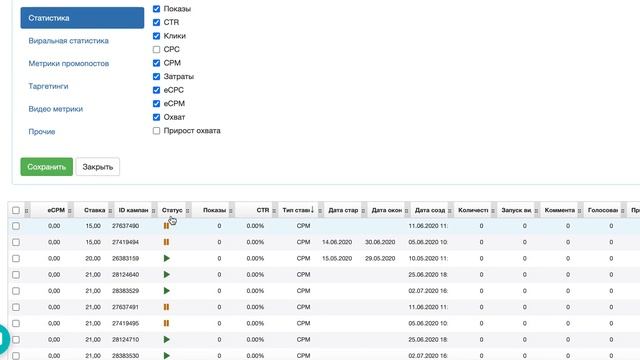Click campaign ID cell 28124710
Viewport: 640px width, 360px height.
(x=125, y=340)
